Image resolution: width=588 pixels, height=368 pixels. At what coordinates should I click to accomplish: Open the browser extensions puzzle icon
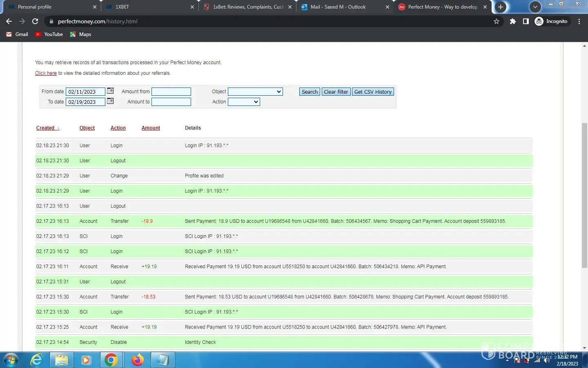point(513,21)
